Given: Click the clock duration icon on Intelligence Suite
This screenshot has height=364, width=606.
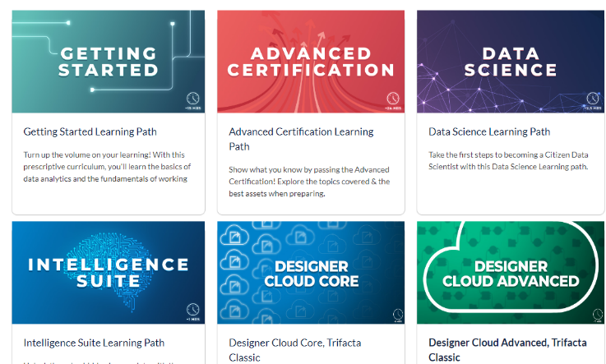Looking at the screenshot, I should [x=193, y=309].
